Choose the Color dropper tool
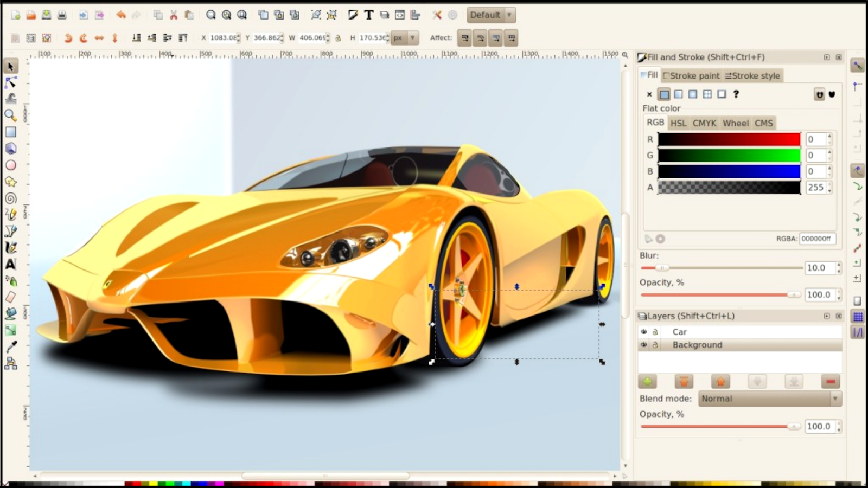The image size is (868, 488). (x=10, y=346)
